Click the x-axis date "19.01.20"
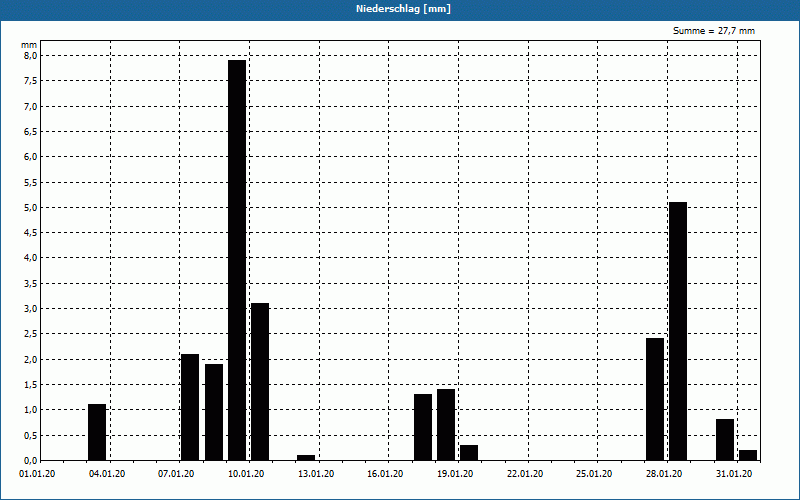800x500 pixels. [455, 474]
